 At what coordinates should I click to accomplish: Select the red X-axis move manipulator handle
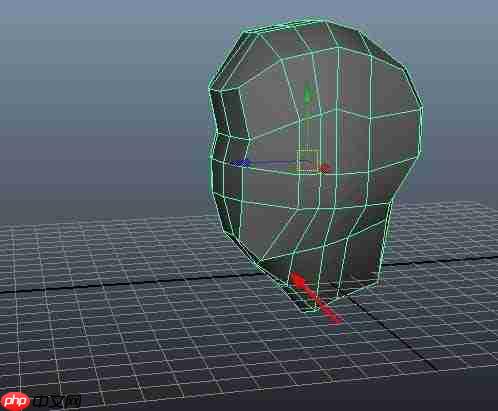click(325, 168)
